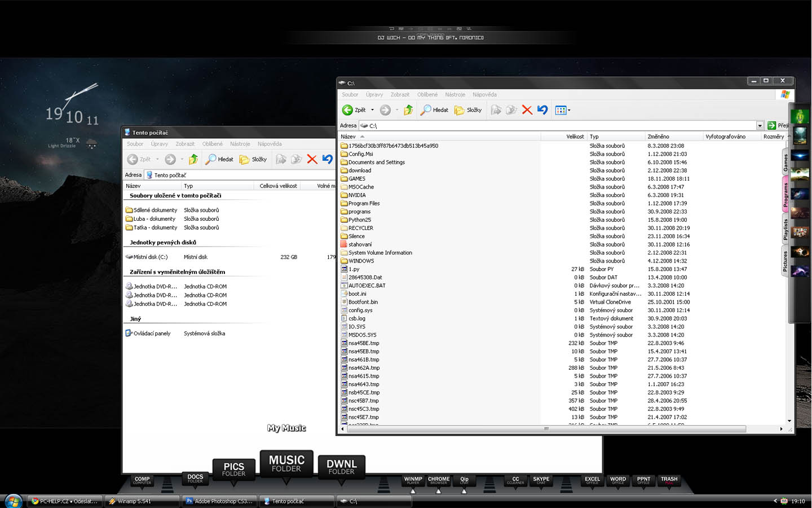The height and width of the screenshot is (508, 812).
Task: Open the TRASH dock icon
Action: (x=669, y=480)
